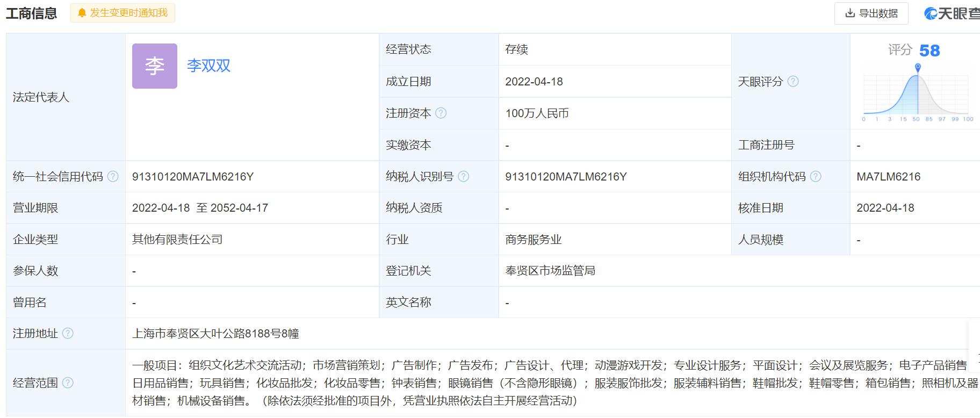The image size is (980, 418).
Task: Click the 发生变更时通知我 notification button
Action: [x=122, y=13]
